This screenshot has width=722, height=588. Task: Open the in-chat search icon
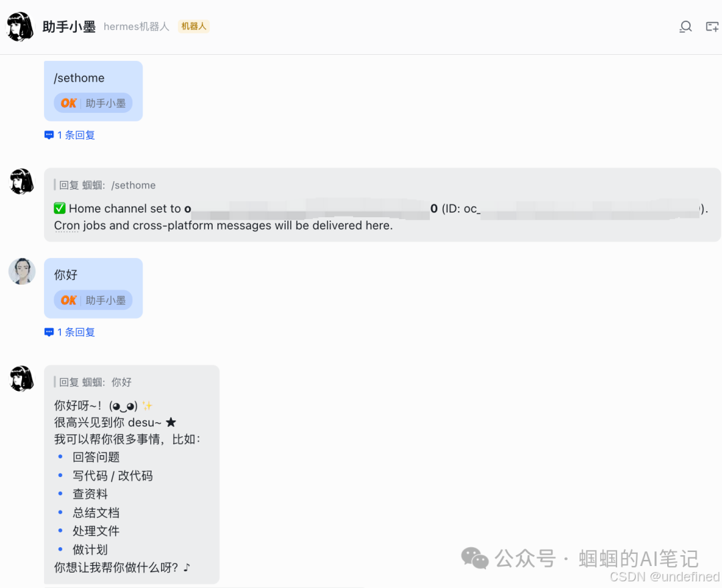tap(685, 27)
